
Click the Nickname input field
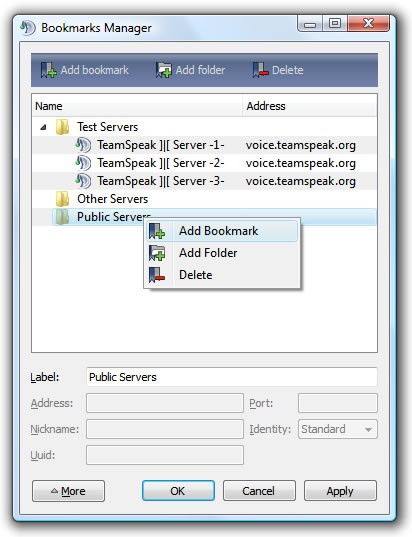(165, 429)
